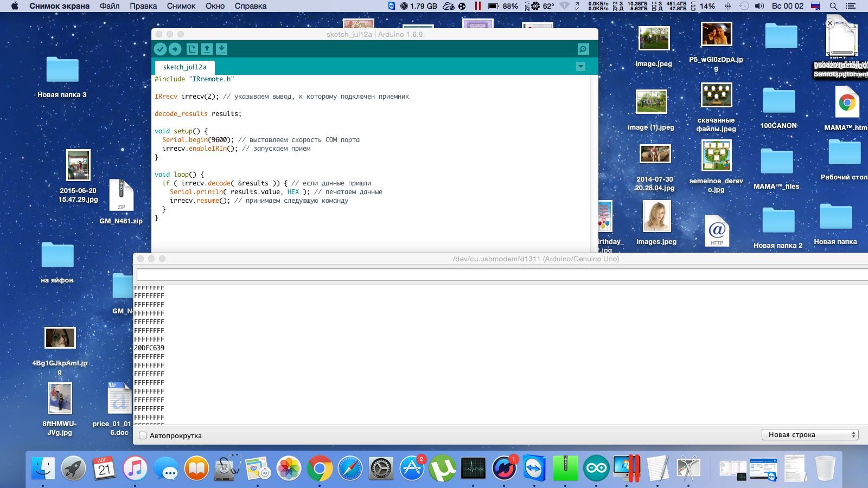Open the Trash in the Dock
Screen dimensions: 868x488
click(x=825, y=468)
